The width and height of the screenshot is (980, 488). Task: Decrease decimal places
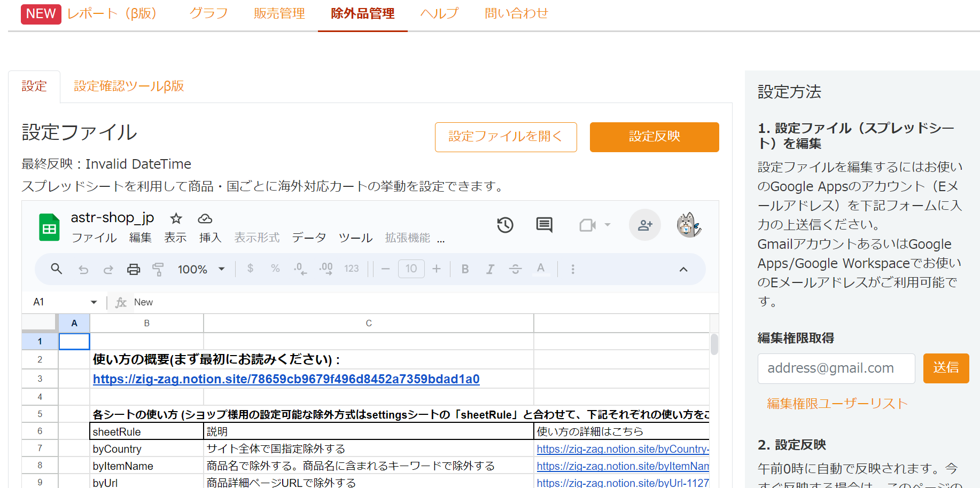click(x=300, y=268)
